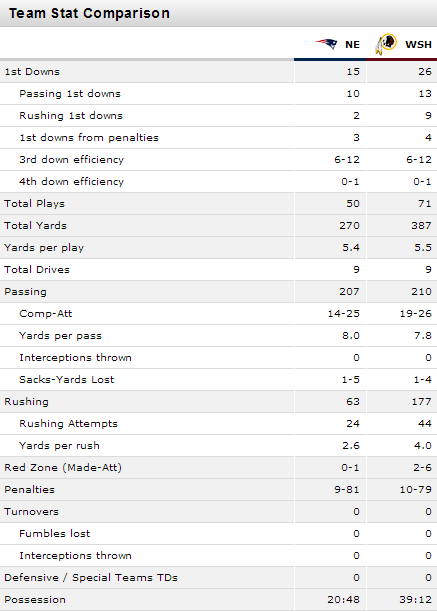Screen dimensions: 437x612
Task: Click the 3rd down efficiency label
Action: click(71, 160)
